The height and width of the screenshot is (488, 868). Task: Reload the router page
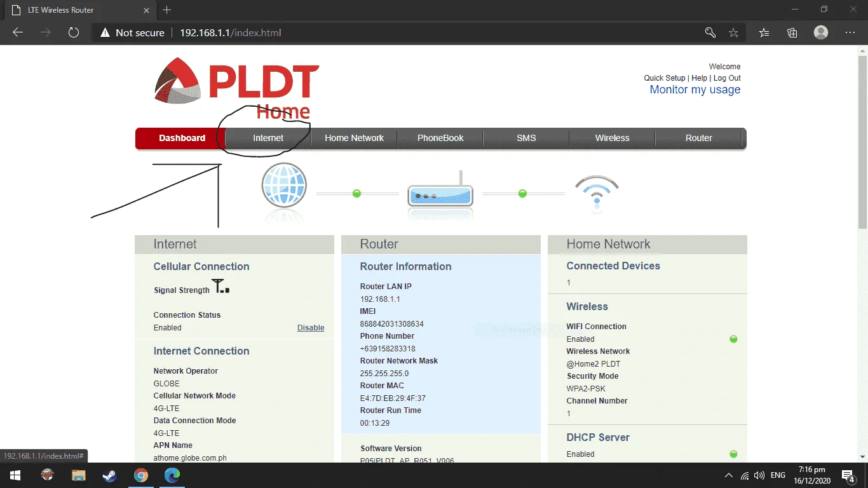(x=74, y=32)
